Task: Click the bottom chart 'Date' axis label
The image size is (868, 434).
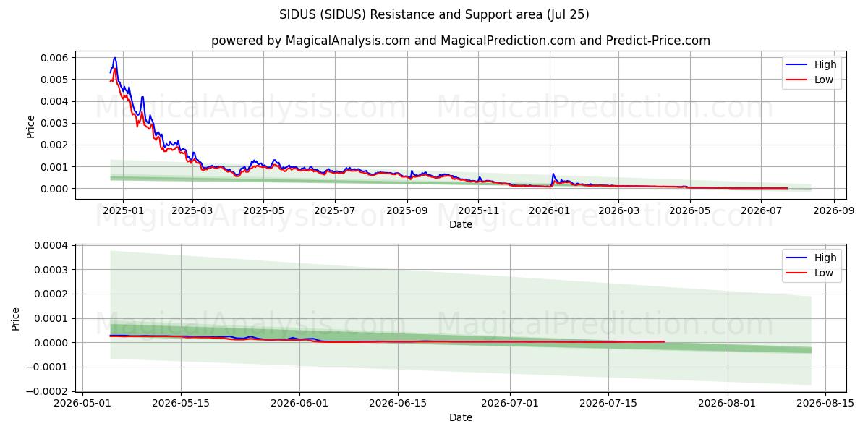Action: coord(461,417)
